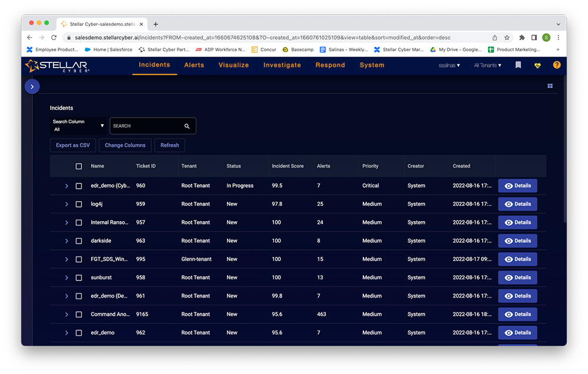This screenshot has height=374, width=588.
Task: Tick the checkbox for darkside incident
Action: pos(79,241)
